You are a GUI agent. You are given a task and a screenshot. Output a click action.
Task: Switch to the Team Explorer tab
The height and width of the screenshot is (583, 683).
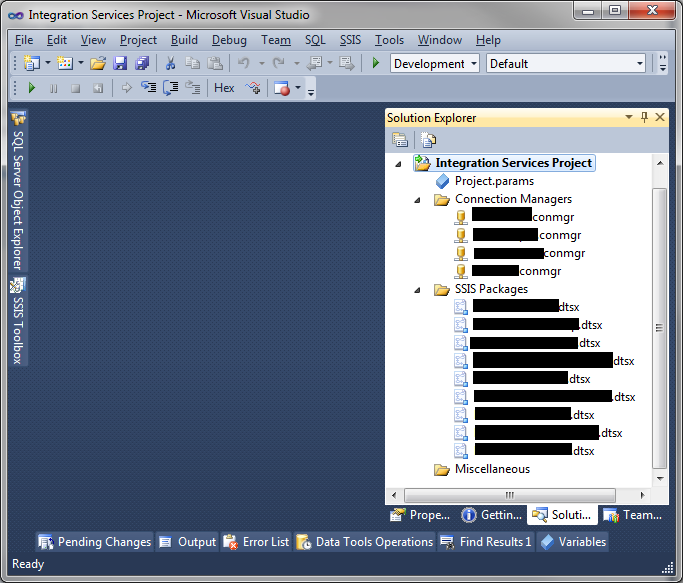coord(632,515)
